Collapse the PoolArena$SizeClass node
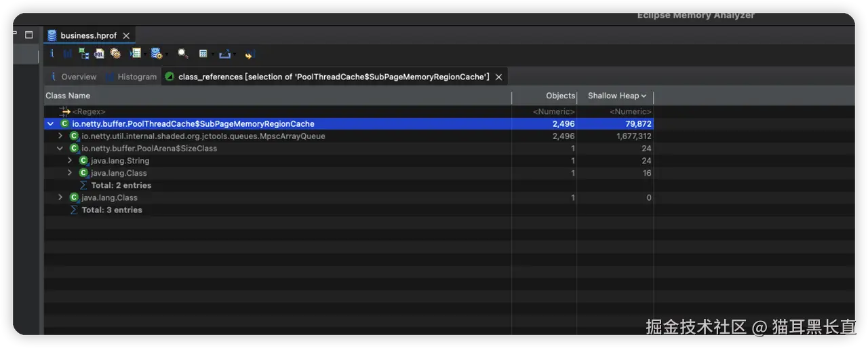The height and width of the screenshot is (348, 868). (x=60, y=149)
